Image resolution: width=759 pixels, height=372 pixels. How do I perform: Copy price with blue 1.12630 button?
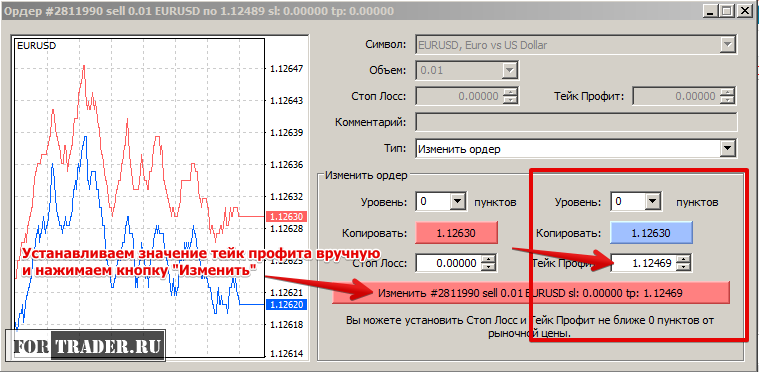tap(652, 233)
